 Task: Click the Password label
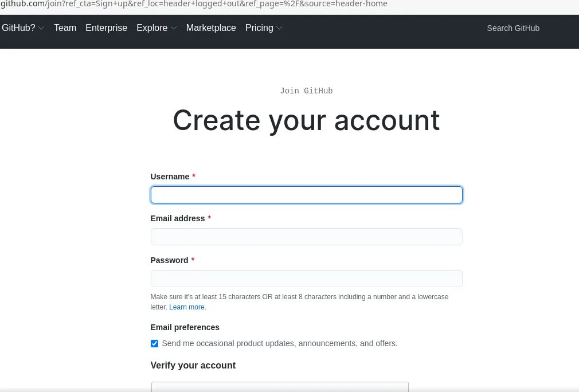(172, 260)
